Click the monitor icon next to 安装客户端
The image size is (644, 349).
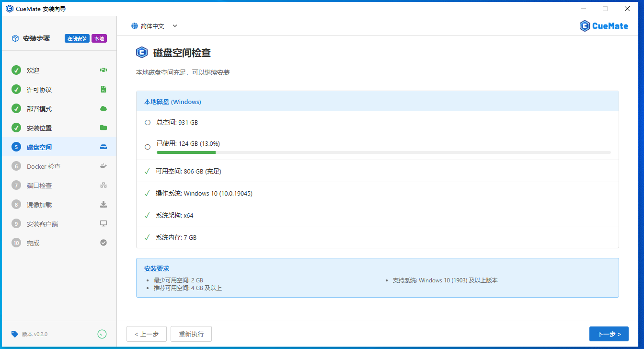click(x=103, y=223)
